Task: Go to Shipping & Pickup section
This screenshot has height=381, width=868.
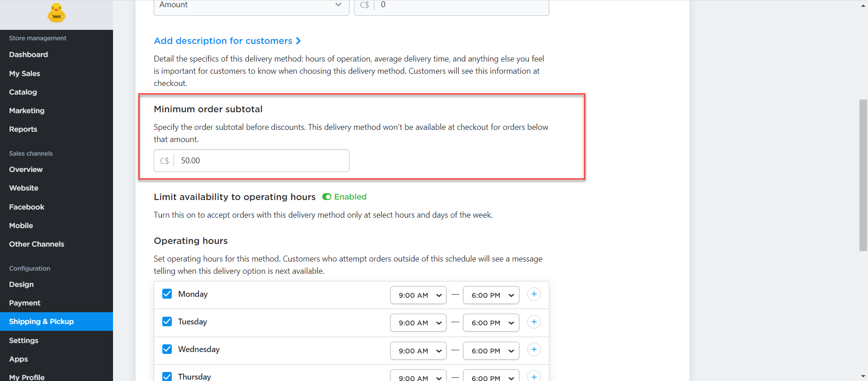Action: click(41, 321)
